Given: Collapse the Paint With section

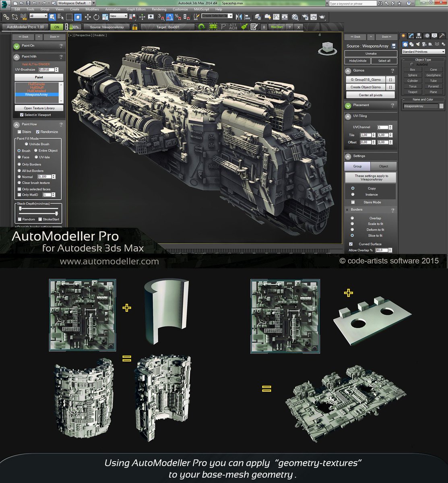Looking at the screenshot, I should [x=17, y=57].
